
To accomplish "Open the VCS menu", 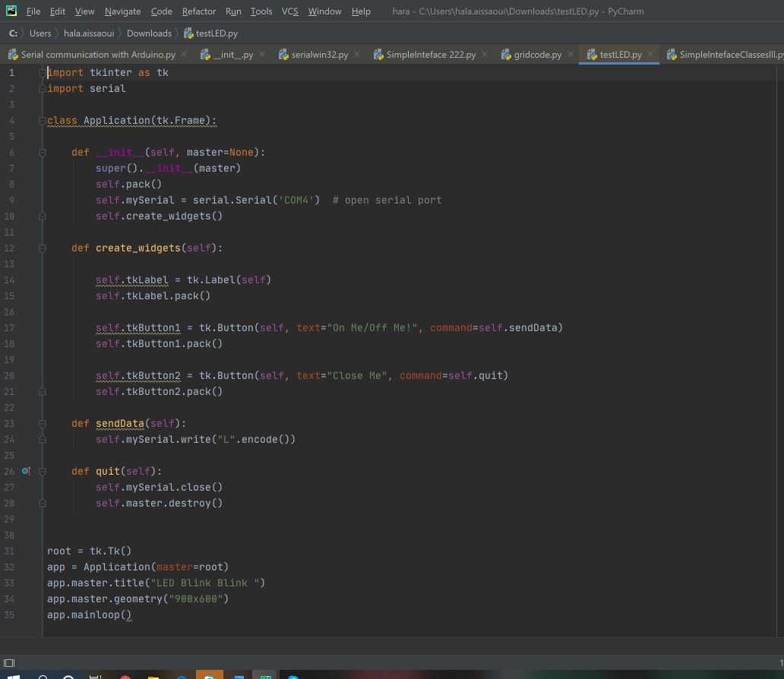I will pyautogui.click(x=289, y=11).
